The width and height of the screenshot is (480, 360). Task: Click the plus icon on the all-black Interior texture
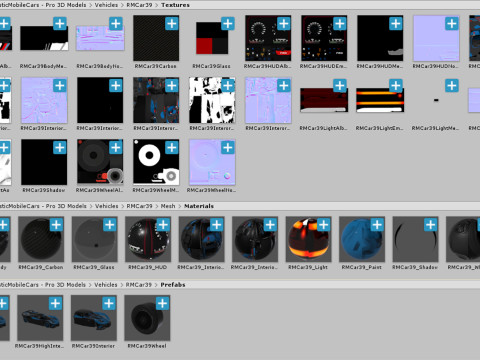(116, 86)
